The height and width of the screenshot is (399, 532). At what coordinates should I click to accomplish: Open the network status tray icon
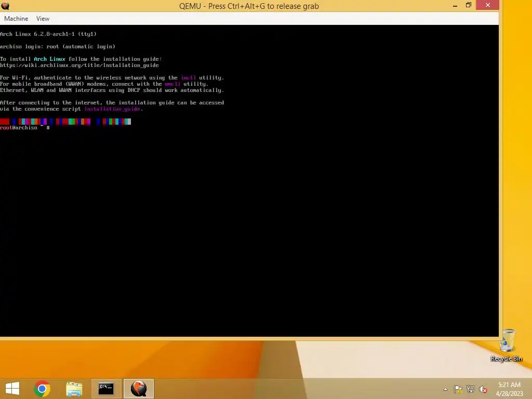pos(470,389)
